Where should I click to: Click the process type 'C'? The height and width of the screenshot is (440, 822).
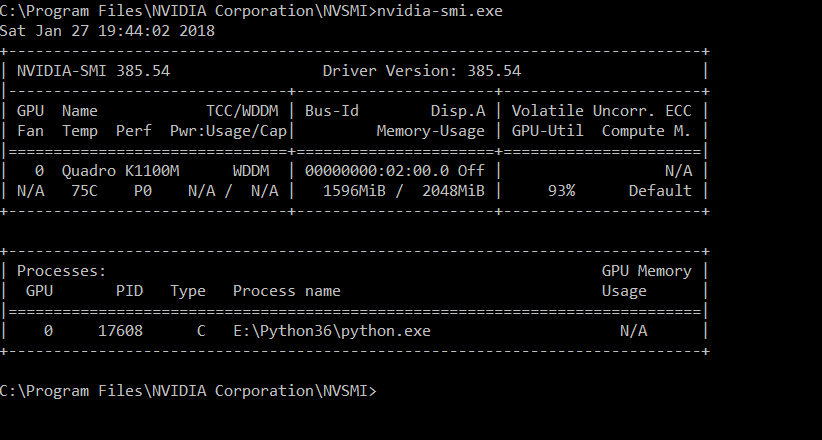click(x=201, y=330)
